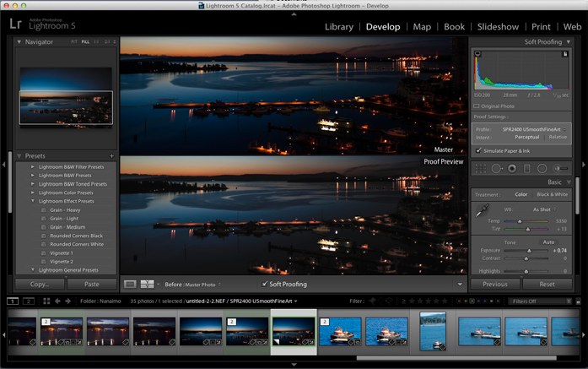Hide right panel group with edge arrow
Screen dimensions: 588x369
(584, 165)
